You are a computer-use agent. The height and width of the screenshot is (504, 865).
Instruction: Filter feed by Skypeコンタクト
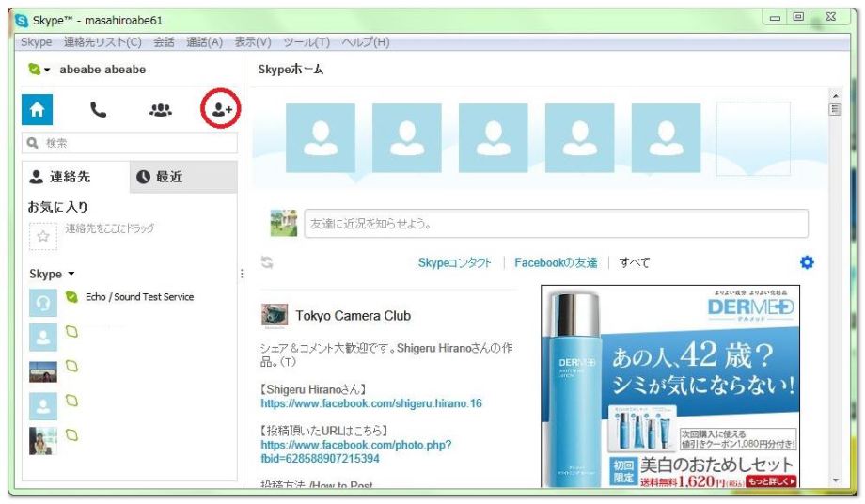[454, 262]
